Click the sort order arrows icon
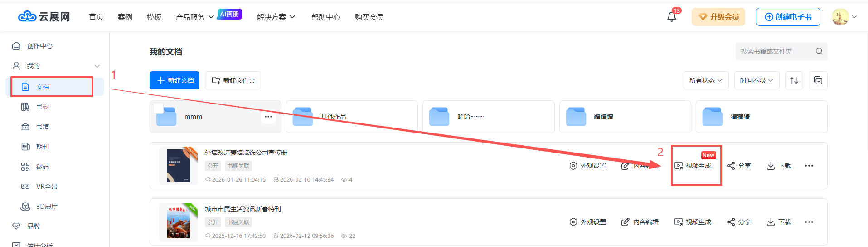This screenshot has height=247, width=868. (x=794, y=80)
